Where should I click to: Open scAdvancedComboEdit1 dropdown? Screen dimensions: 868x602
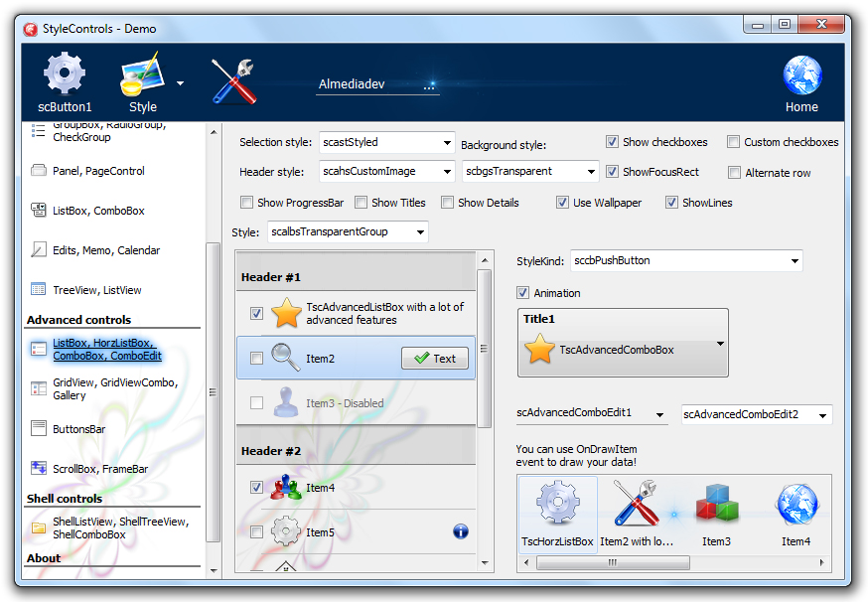[x=659, y=415]
